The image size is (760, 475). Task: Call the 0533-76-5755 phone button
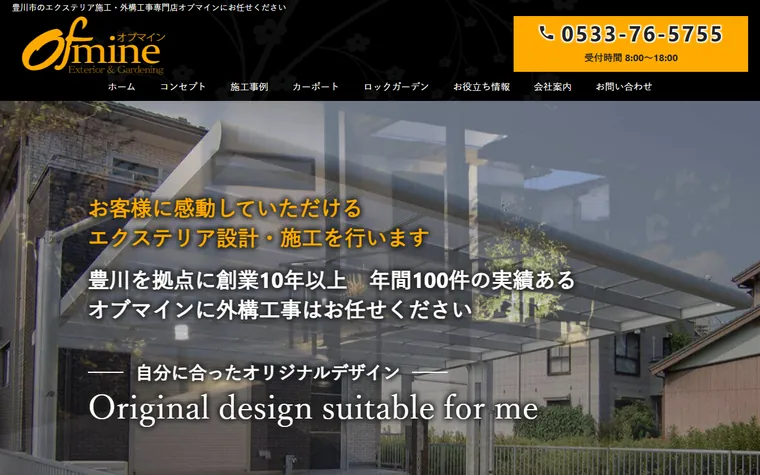(x=631, y=44)
